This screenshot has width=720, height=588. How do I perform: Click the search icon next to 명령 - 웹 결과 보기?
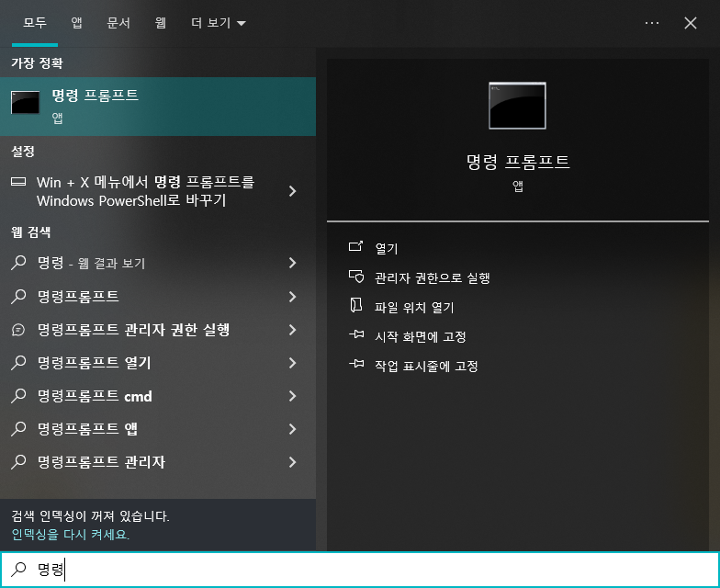pyautogui.click(x=18, y=263)
